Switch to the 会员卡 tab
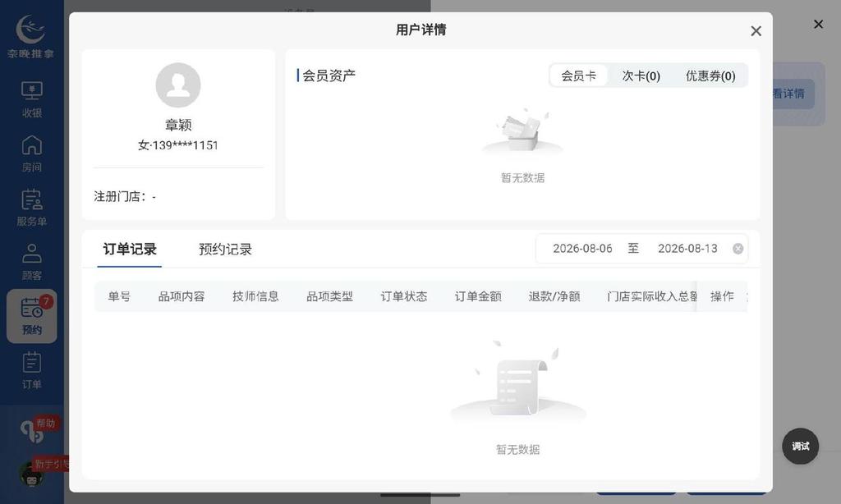Viewport: 841px width, 504px height. click(x=578, y=76)
